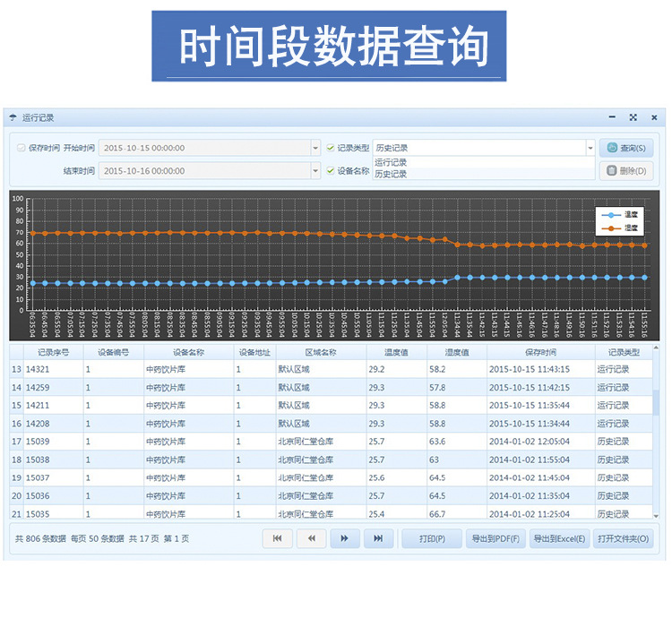Go to the first page of records
672x627 pixels.
[277, 538]
